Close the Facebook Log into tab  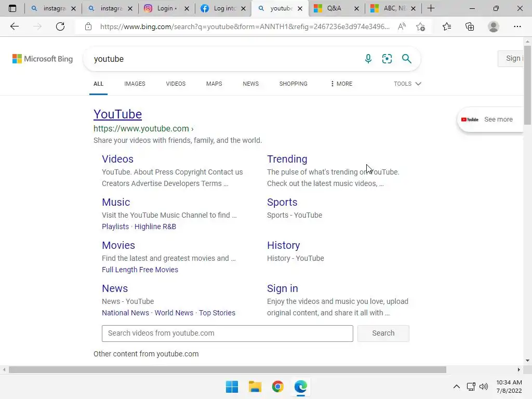point(243,8)
